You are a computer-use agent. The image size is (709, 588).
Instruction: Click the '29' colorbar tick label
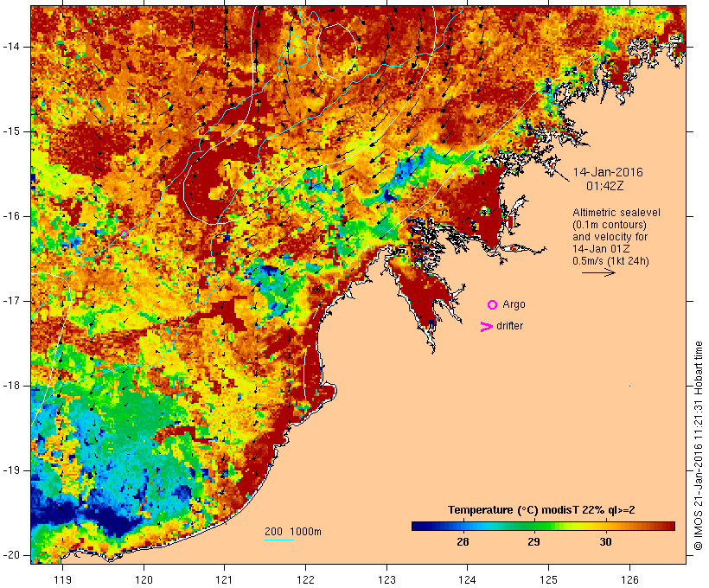click(x=534, y=541)
